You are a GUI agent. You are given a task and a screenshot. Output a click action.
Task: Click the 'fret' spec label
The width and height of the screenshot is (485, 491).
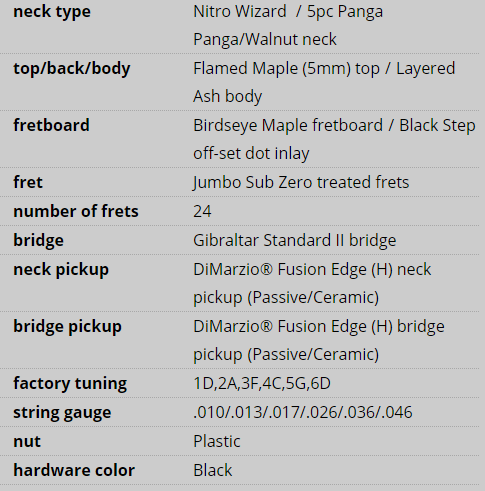pyautogui.click(x=28, y=182)
